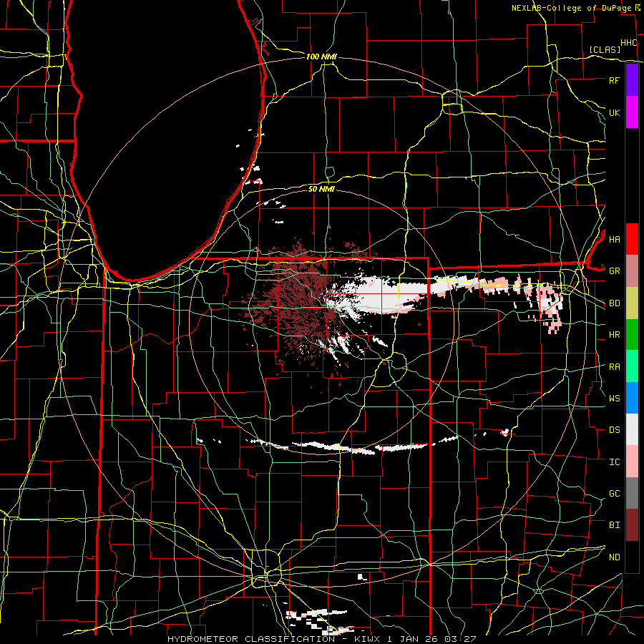
Task: Click the 'HA' legend label
Action: pos(614,239)
